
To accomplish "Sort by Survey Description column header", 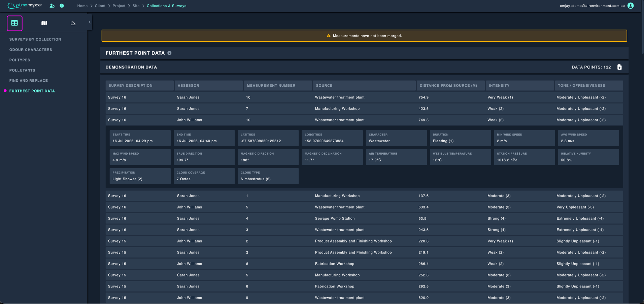I will [x=140, y=85].
